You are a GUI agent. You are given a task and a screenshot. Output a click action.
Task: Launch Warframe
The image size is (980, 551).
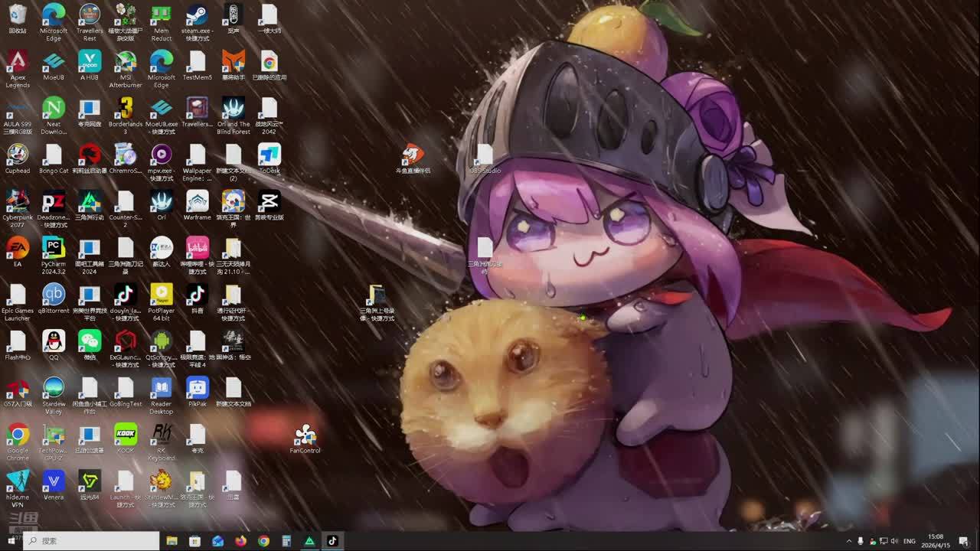(x=197, y=201)
